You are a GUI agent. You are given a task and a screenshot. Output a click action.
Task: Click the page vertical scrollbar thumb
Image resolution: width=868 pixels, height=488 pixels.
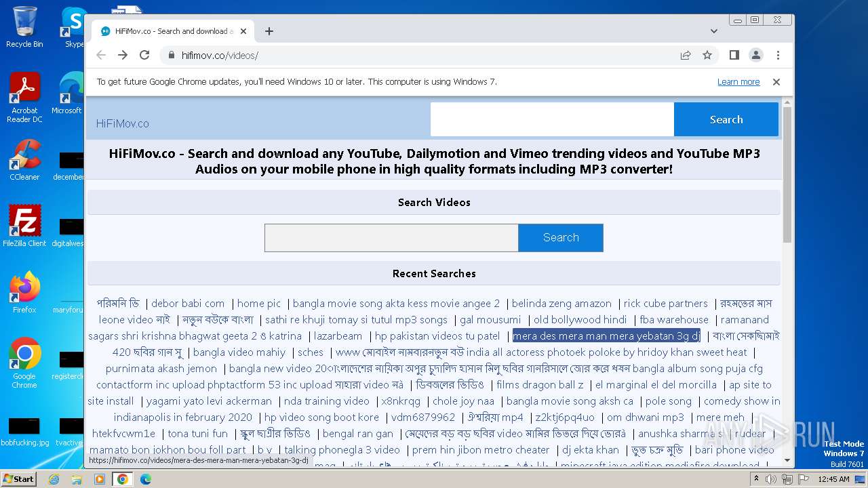pyautogui.click(x=787, y=175)
